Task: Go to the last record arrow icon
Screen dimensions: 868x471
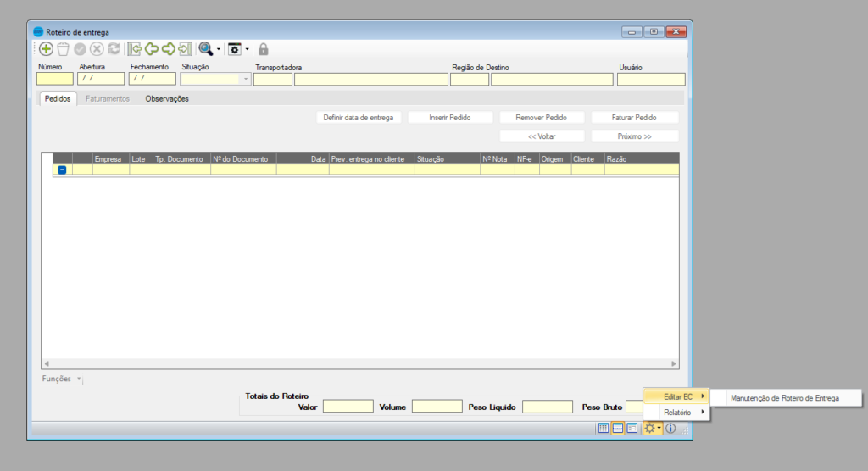Action: (x=185, y=49)
